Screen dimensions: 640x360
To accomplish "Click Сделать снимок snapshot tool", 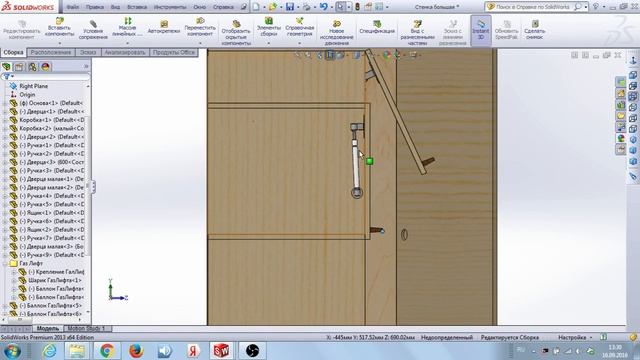I will pos(535,30).
